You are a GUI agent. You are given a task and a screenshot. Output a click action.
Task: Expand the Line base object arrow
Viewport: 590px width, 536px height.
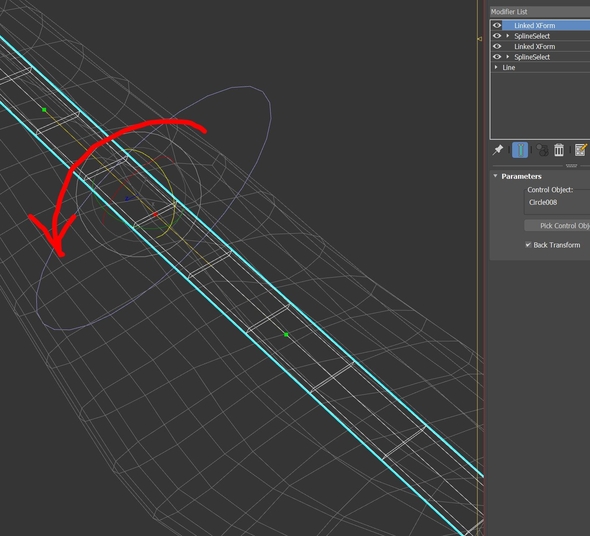pyautogui.click(x=496, y=67)
